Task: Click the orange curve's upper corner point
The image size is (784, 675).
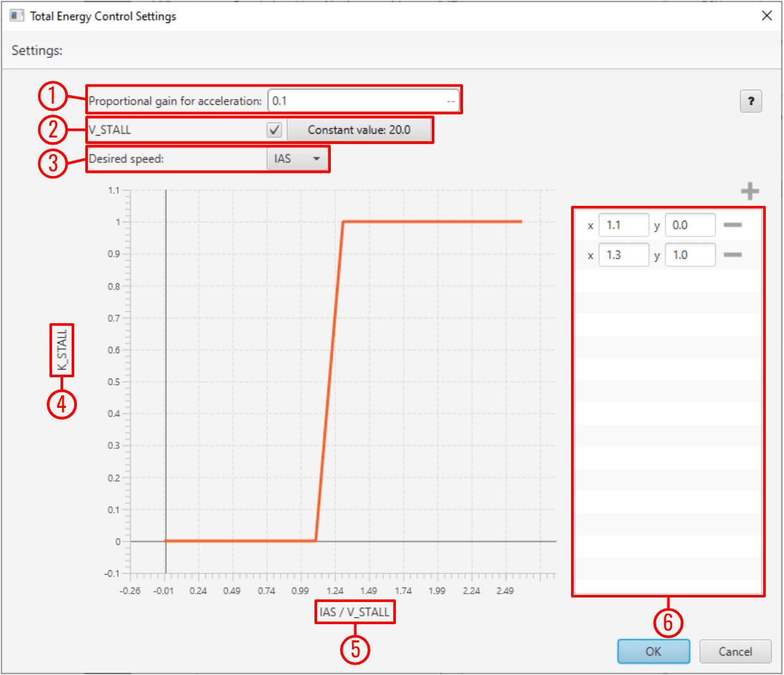Action: [343, 222]
